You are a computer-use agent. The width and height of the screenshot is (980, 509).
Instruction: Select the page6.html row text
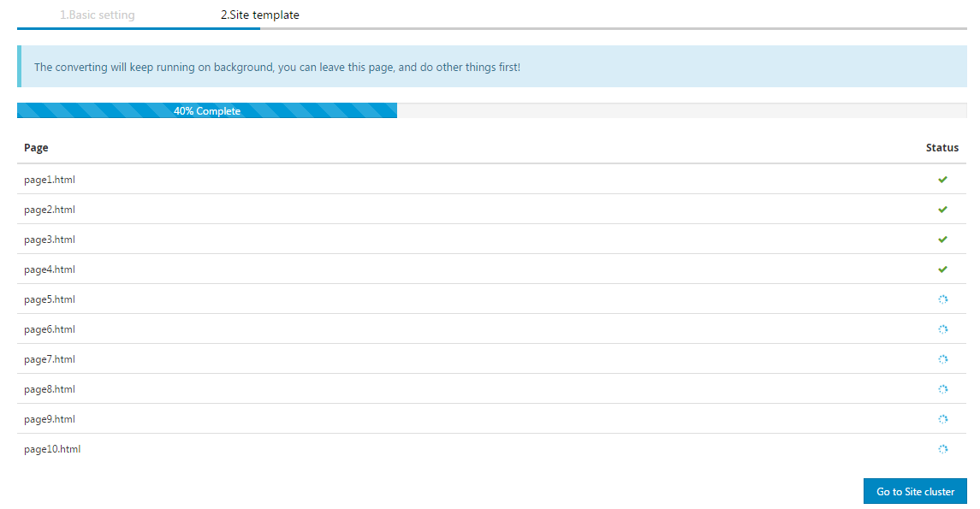pos(50,329)
